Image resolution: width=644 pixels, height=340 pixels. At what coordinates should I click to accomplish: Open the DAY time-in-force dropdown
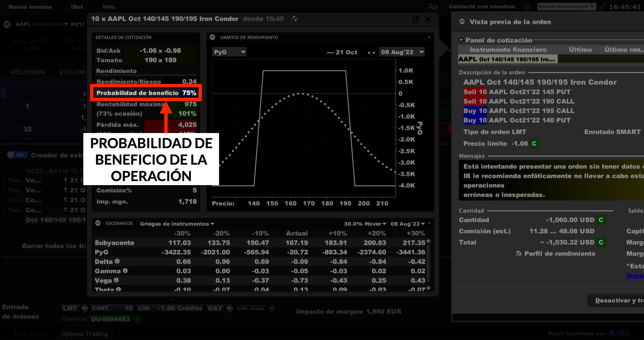click(220, 308)
